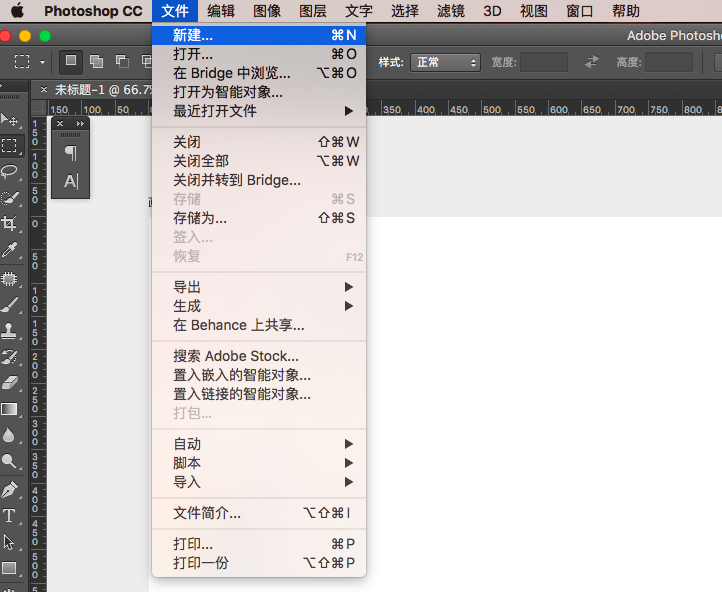Open the 图像 menu
Screen dimensions: 722x592
coord(267,11)
